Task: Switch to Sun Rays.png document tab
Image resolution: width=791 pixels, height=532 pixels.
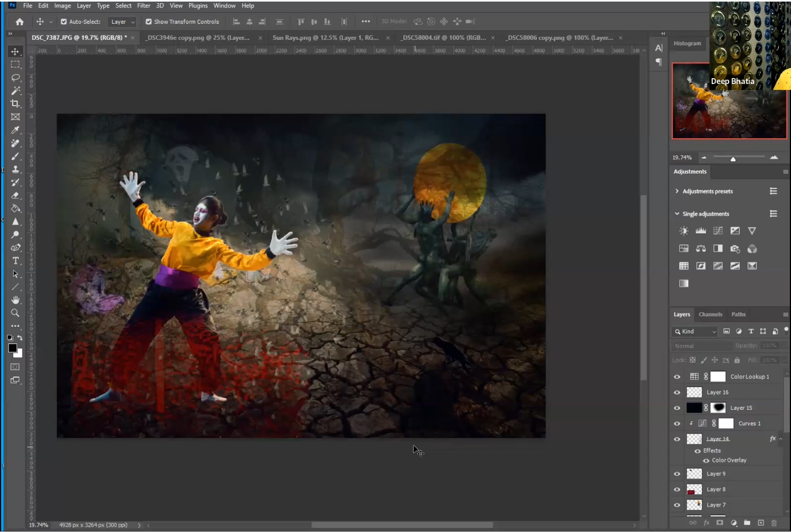Action: click(x=325, y=38)
